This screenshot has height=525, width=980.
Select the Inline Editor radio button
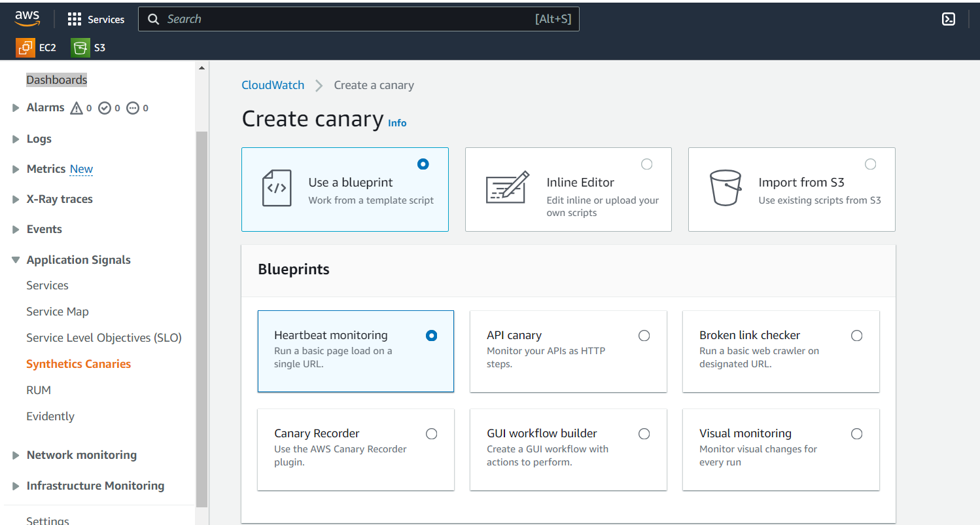click(647, 164)
